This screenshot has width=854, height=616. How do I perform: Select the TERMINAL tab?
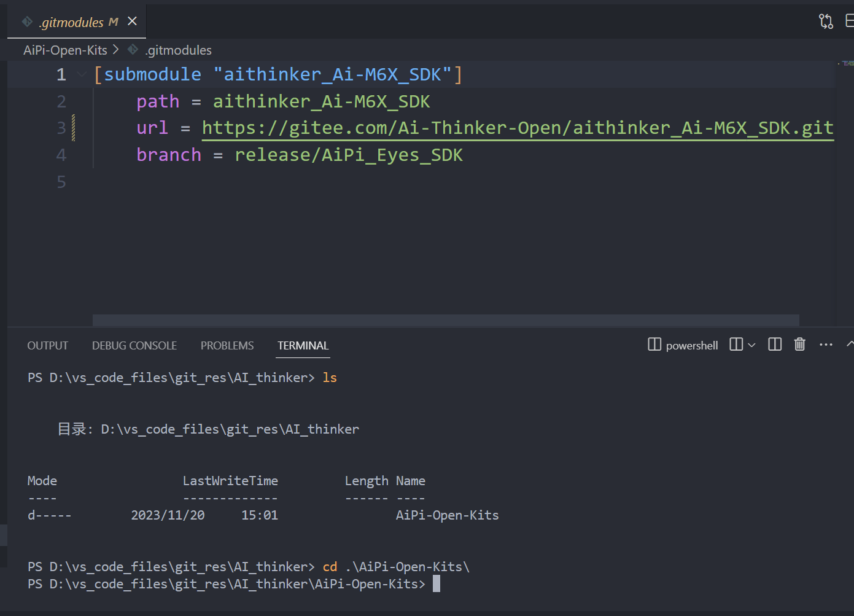[x=303, y=346]
